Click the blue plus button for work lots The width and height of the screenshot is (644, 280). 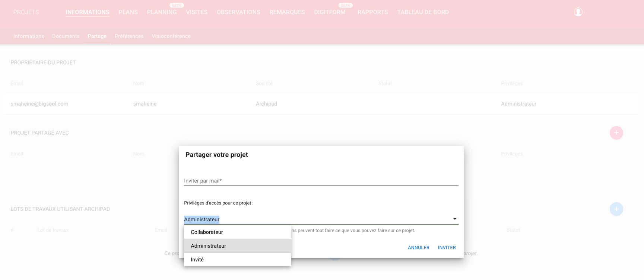click(x=616, y=209)
